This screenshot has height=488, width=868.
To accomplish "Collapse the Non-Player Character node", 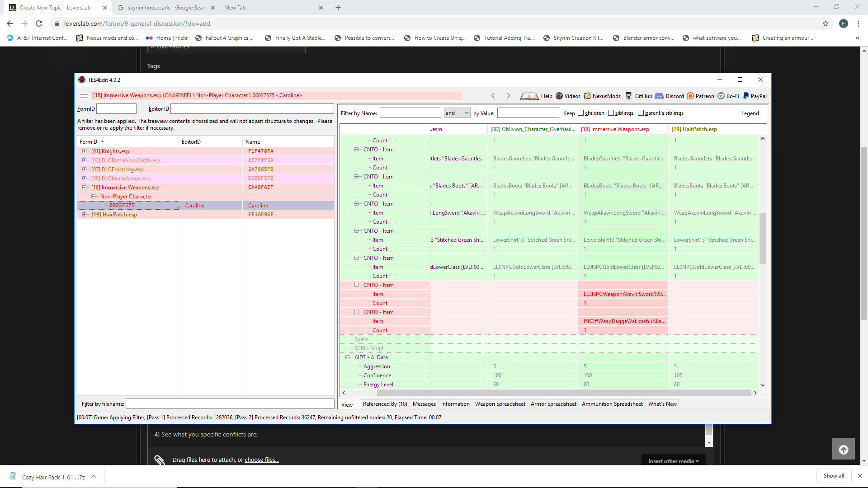I will (x=93, y=197).
